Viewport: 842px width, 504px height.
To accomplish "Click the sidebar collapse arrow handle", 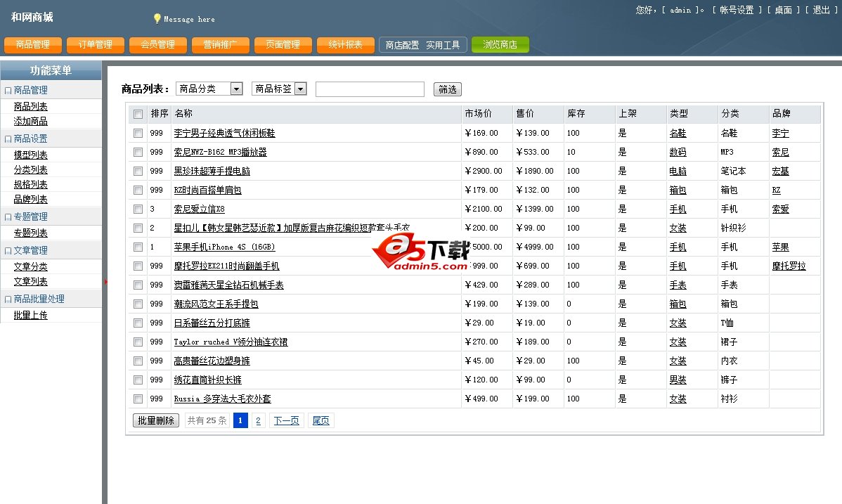I will pos(106,282).
